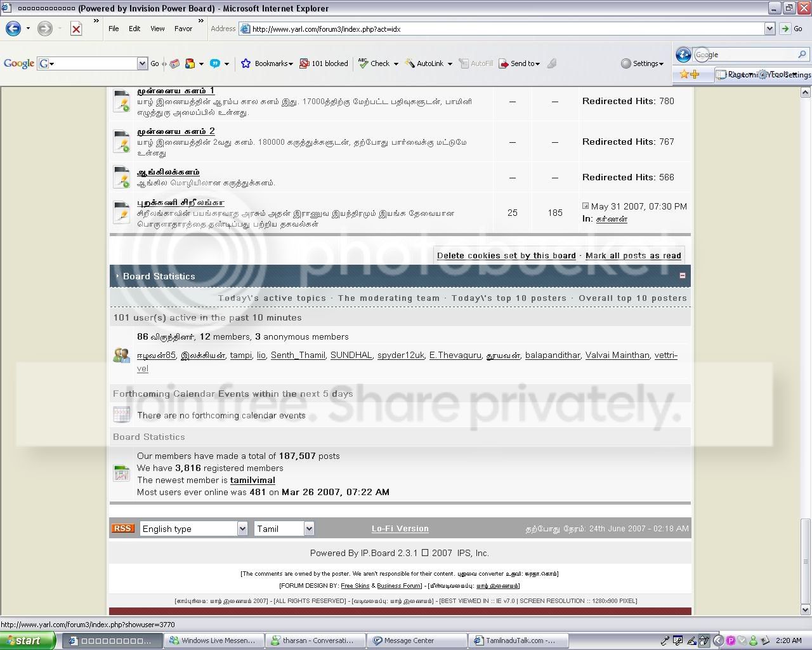This screenshot has width=812, height=650.
Task: Click Mark all posts as read
Action: [633, 256]
